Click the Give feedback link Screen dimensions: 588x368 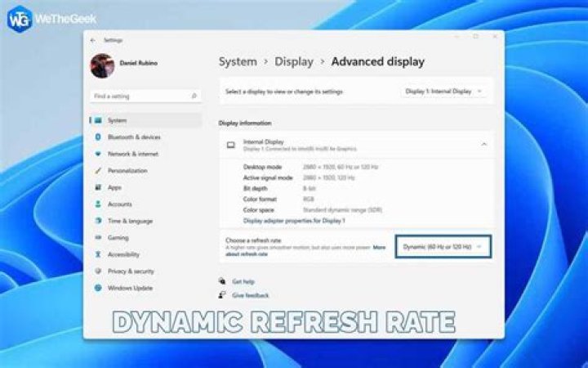tap(251, 295)
